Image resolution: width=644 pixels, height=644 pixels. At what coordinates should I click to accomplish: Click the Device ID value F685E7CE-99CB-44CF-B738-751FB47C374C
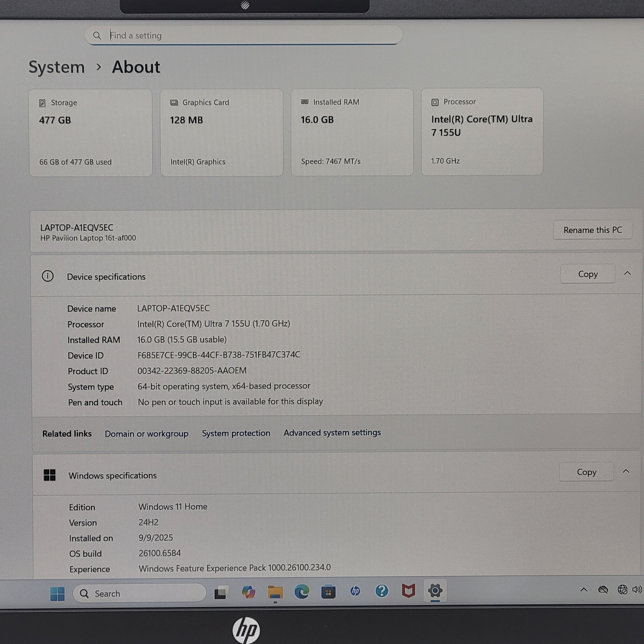click(219, 355)
